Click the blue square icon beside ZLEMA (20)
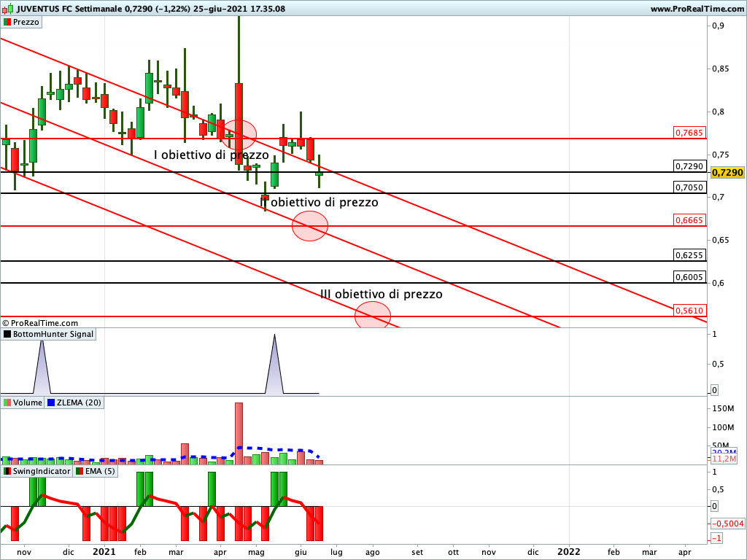The height and width of the screenshot is (560, 747). point(51,402)
